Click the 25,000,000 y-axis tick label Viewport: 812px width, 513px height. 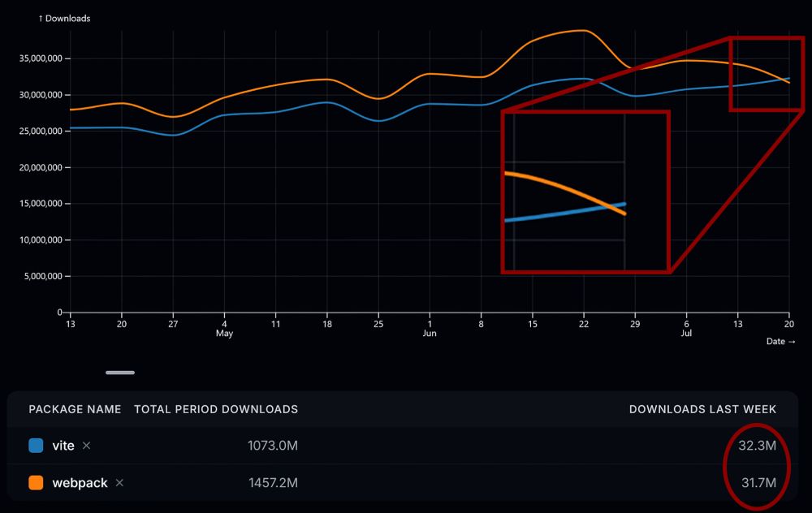click(x=41, y=131)
